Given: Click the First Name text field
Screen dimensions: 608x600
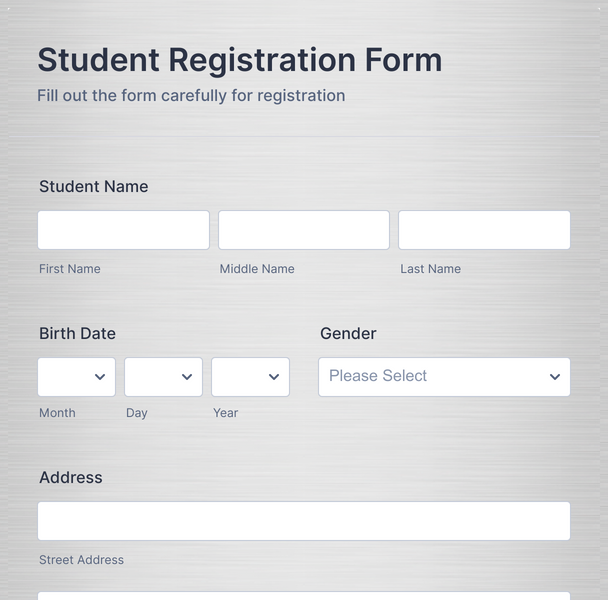Looking at the screenshot, I should click(x=123, y=230).
